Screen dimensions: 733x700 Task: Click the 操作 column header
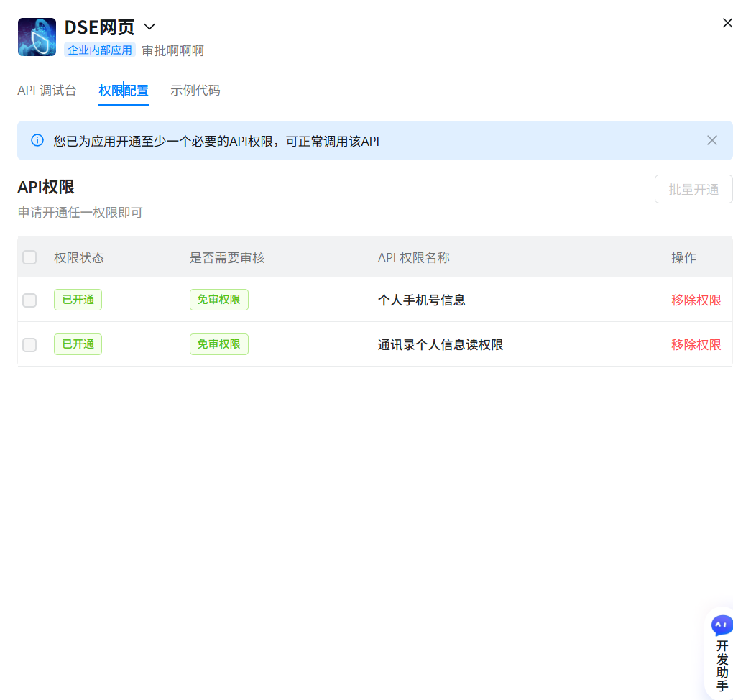pos(683,257)
